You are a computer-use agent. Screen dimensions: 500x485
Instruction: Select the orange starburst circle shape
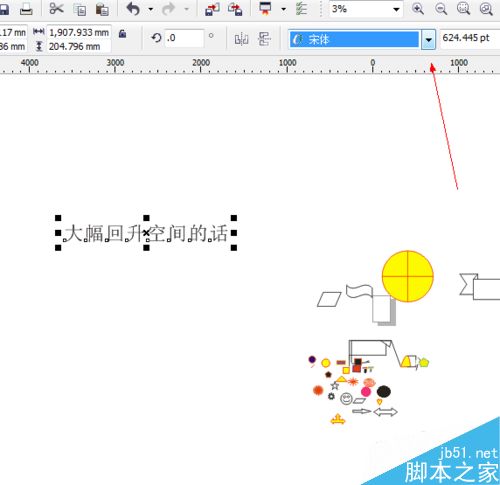pos(318,390)
